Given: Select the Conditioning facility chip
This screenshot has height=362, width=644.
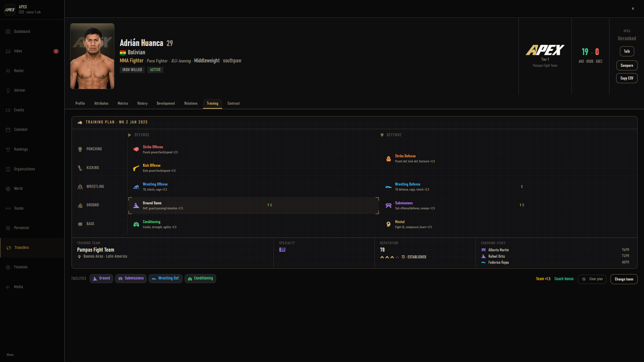Looking at the screenshot, I should [200, 278].
